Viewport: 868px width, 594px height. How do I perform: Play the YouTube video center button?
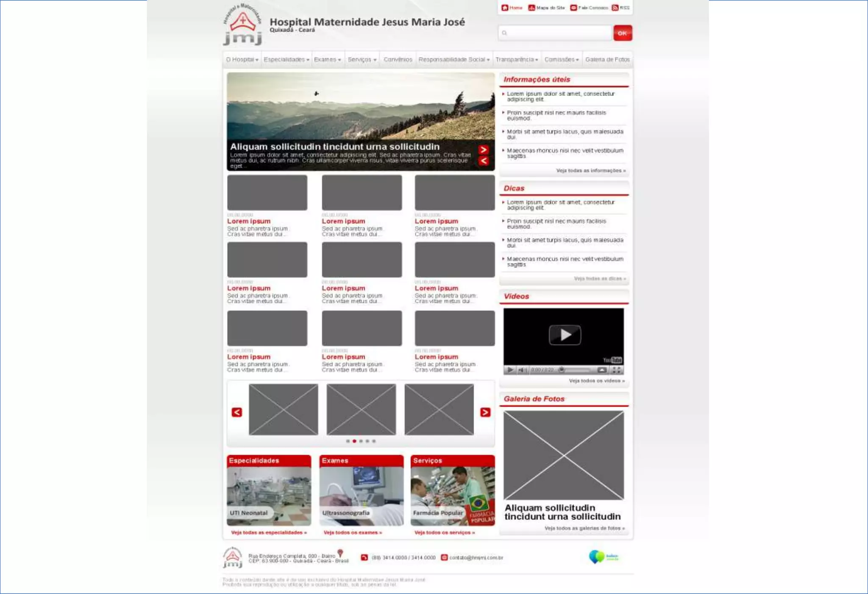[x=565, y=335]
